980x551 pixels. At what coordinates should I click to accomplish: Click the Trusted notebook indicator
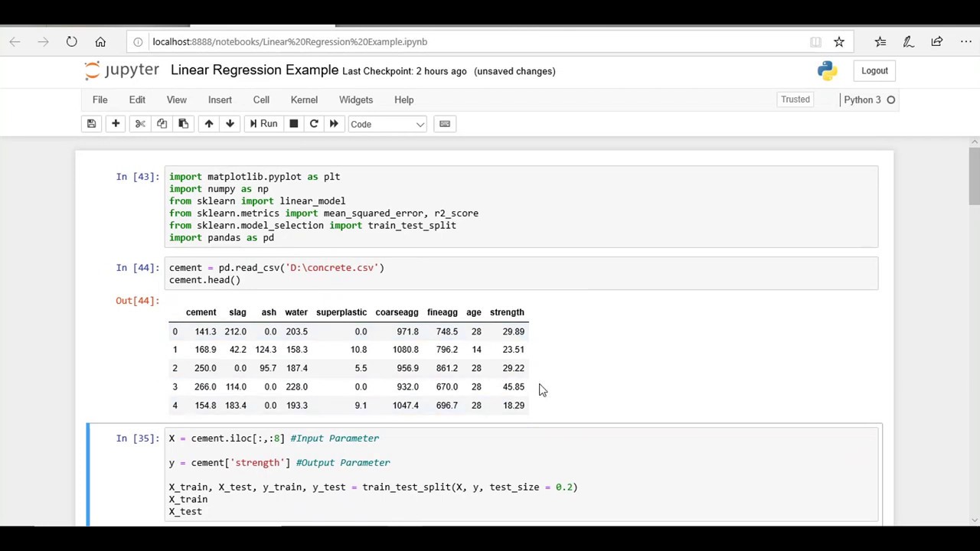pos(795,99)
